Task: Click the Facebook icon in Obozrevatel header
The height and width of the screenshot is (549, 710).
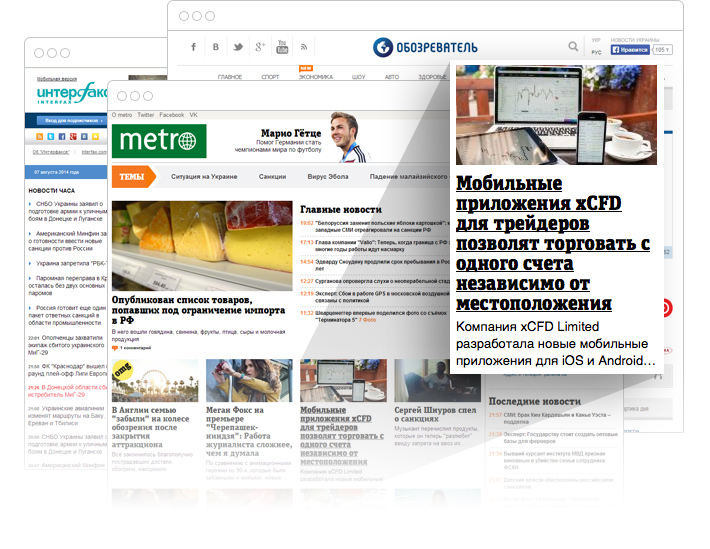Action: pos(193,47)
